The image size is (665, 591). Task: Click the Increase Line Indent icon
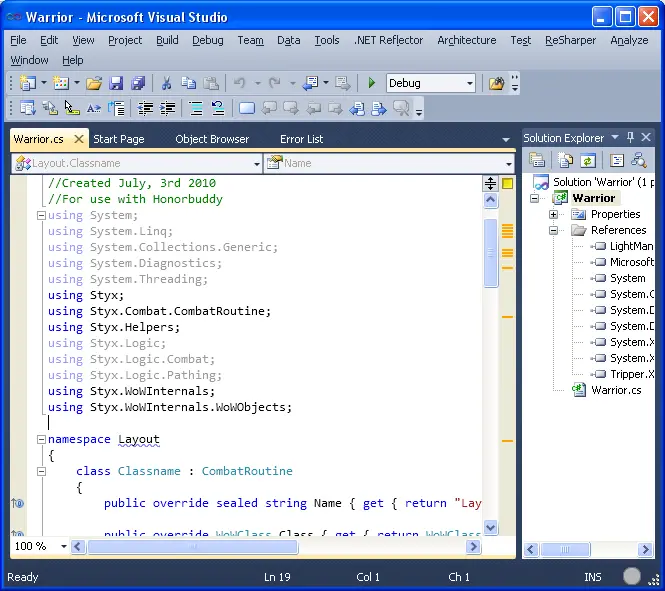[168, 109]
